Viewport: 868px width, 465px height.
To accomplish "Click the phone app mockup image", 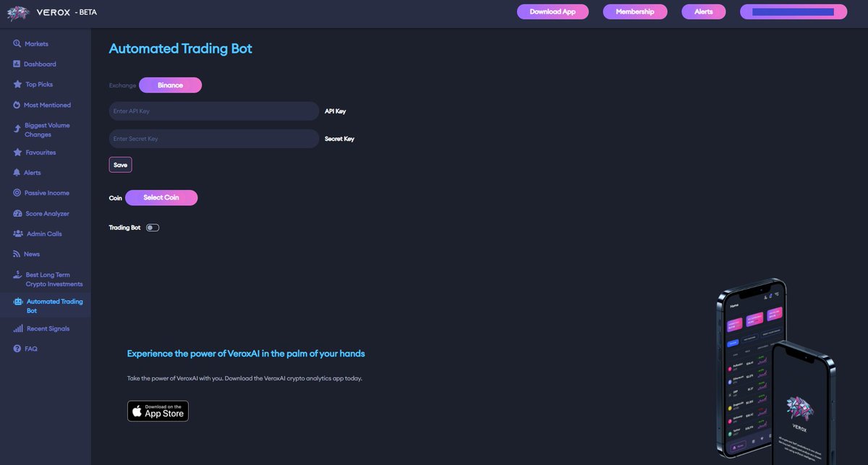I will click(777, 372).
